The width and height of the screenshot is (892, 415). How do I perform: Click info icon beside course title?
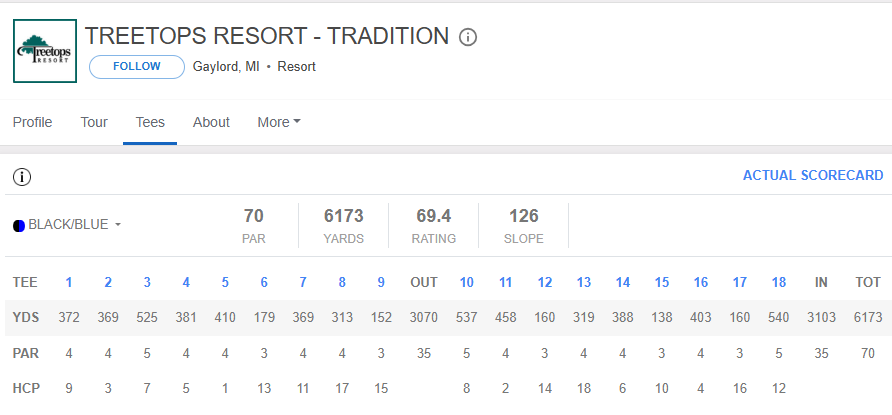coord(468,38)
